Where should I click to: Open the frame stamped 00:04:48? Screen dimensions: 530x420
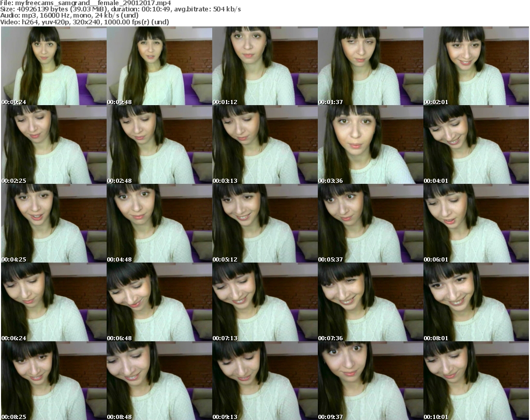(159, 224)
